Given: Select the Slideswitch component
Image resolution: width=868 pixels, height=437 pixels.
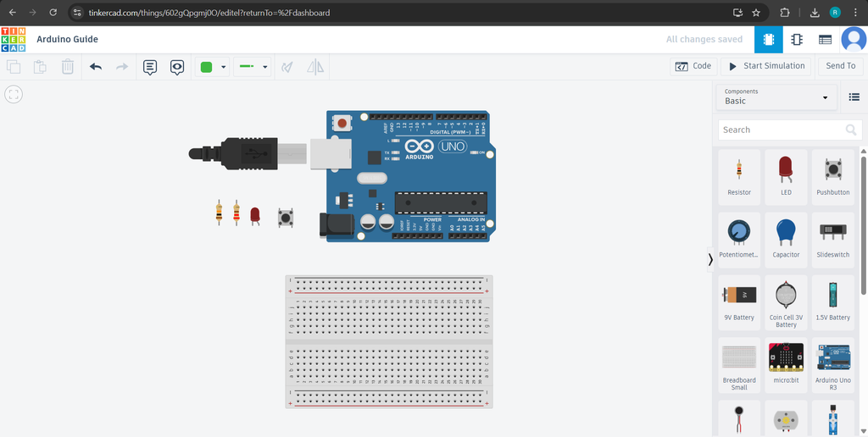Looking at the screenshot, I should tap(832, 240).
